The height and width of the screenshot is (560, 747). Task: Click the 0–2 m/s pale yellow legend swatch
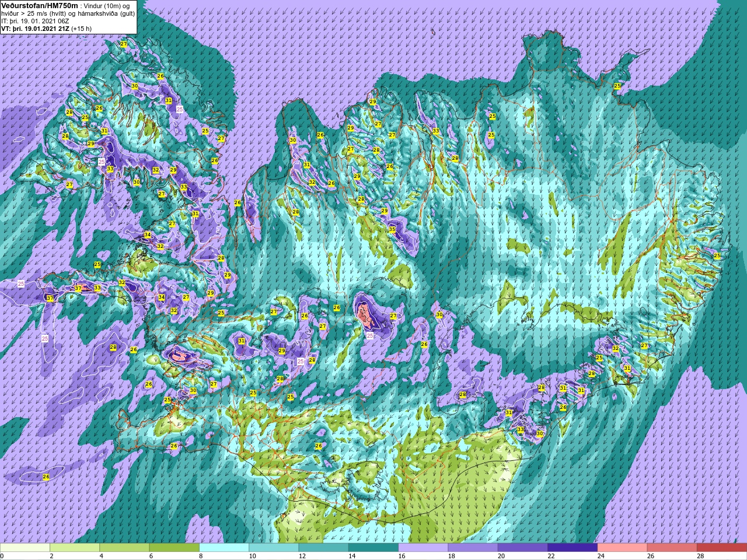click(25, 548)
